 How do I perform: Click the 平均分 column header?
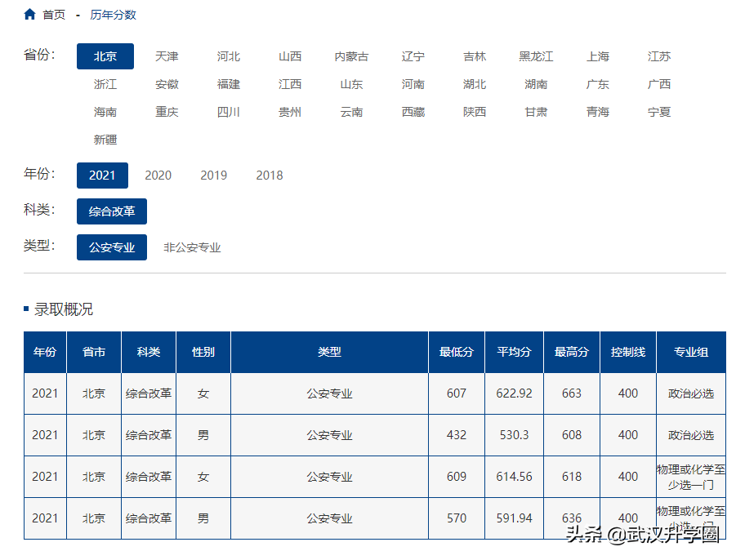(x=514, y=352)
